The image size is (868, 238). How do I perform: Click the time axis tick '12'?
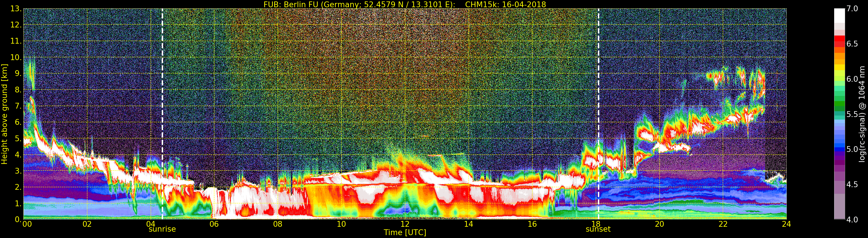[405, 224]
